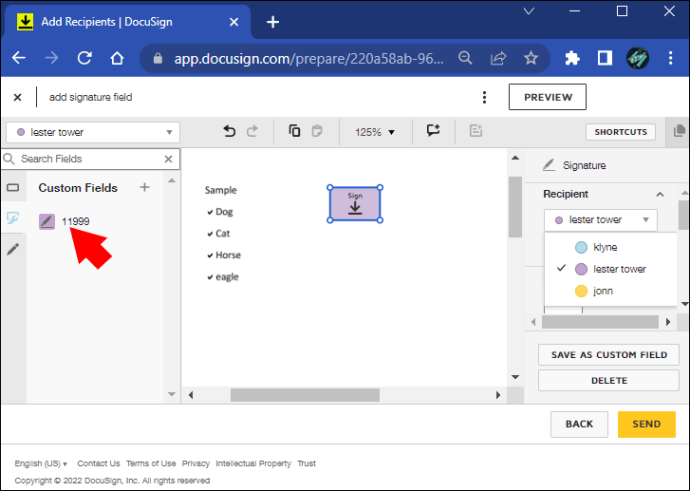Open the Privacy link
Screen dimensions: 690x491
point(196,463)
